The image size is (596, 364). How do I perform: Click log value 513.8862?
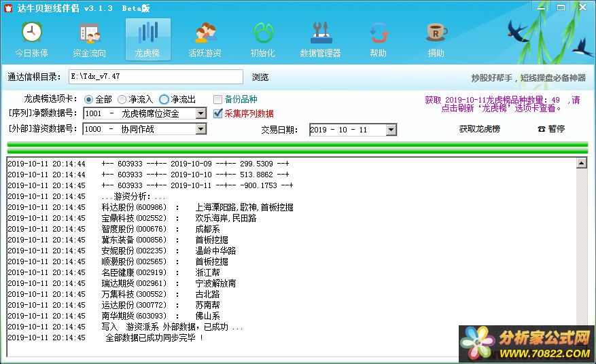click(x=256, y=175)
